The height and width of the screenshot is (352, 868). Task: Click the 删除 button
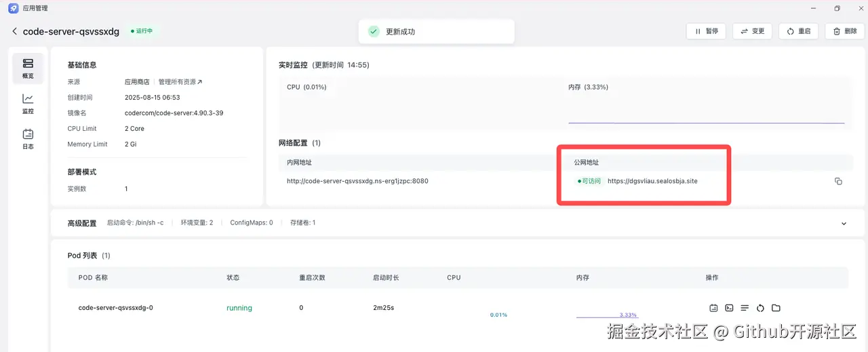[x=844, y=31]
